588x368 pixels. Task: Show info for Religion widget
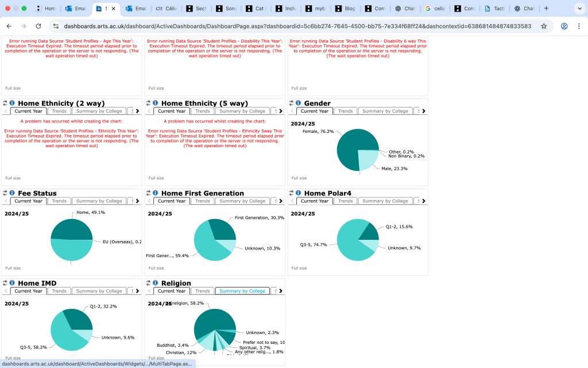tap(155, 283)
